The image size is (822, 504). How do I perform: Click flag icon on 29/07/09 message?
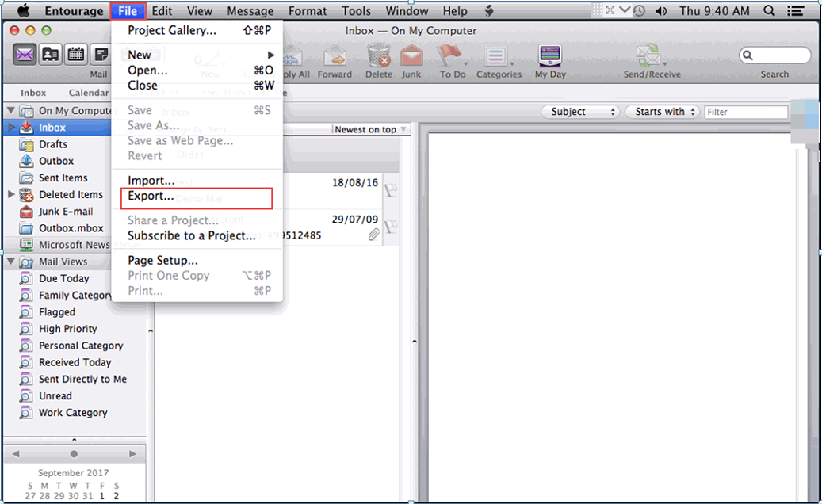[x=391, y=227]
